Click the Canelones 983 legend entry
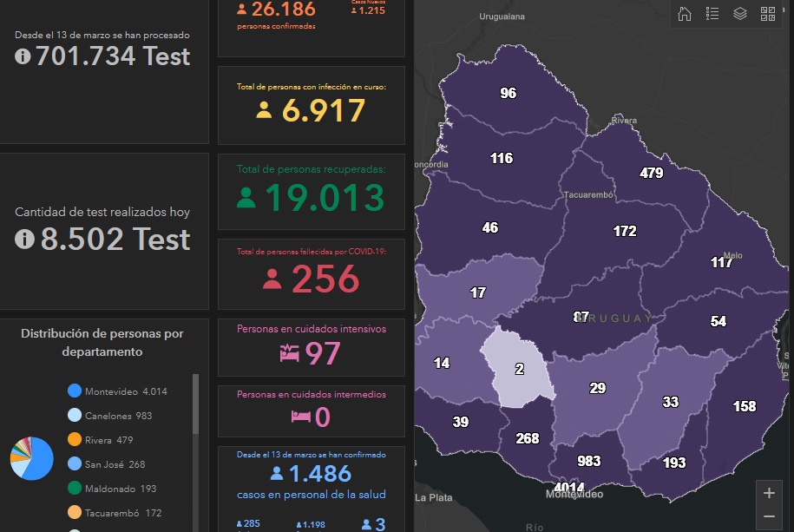This screenshot has width=794, height=532. pyautogui.click(x=118, y=416)
